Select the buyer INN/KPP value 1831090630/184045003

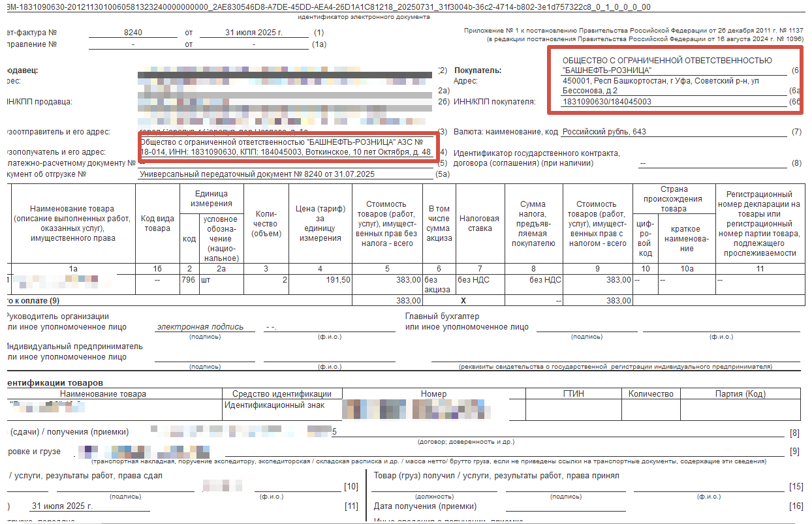point(606,102)
